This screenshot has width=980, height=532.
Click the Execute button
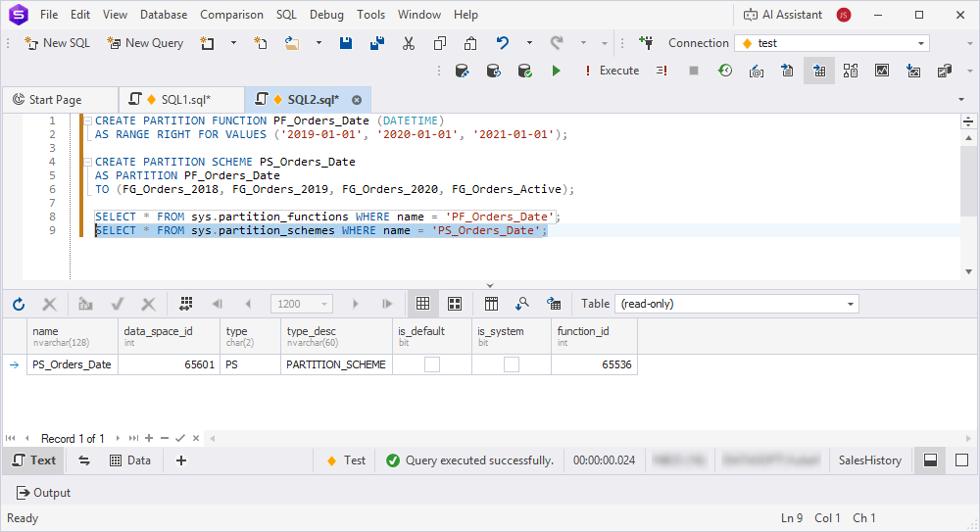coord(611,71)
